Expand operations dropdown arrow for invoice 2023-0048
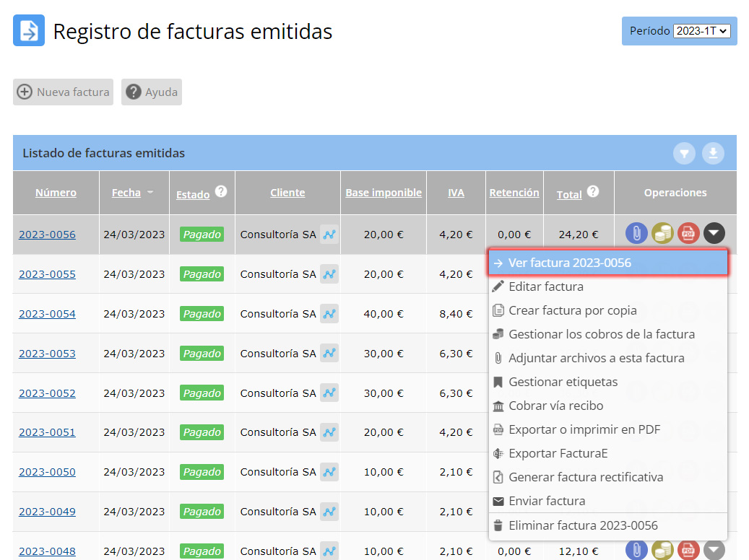The image size is (749, 560). click(x=714, y=551)
